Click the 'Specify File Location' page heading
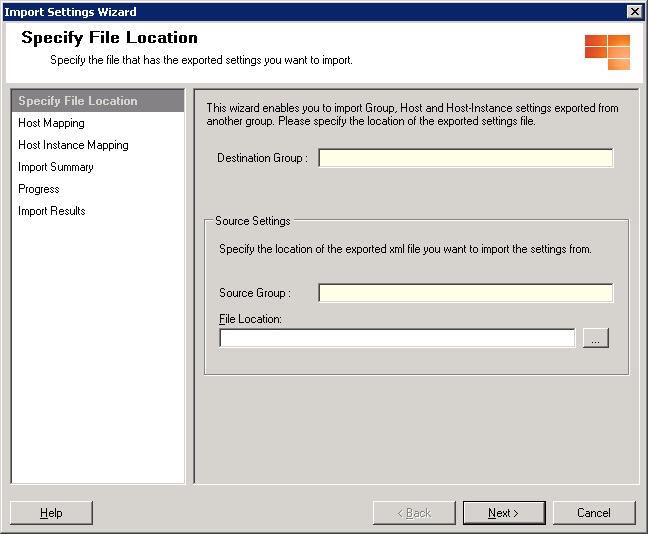Screen dimensions: 648x534 [110, 38]
